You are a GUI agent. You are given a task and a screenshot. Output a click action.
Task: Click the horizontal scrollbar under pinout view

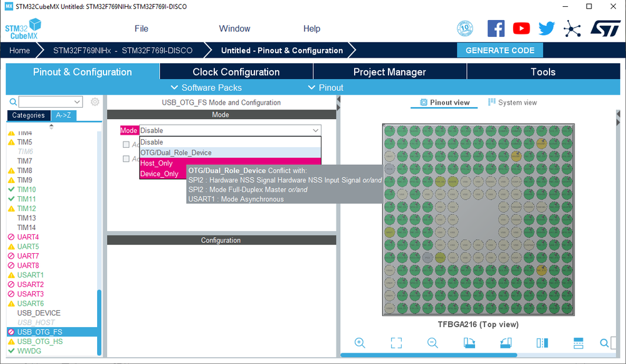coord(429,355)
